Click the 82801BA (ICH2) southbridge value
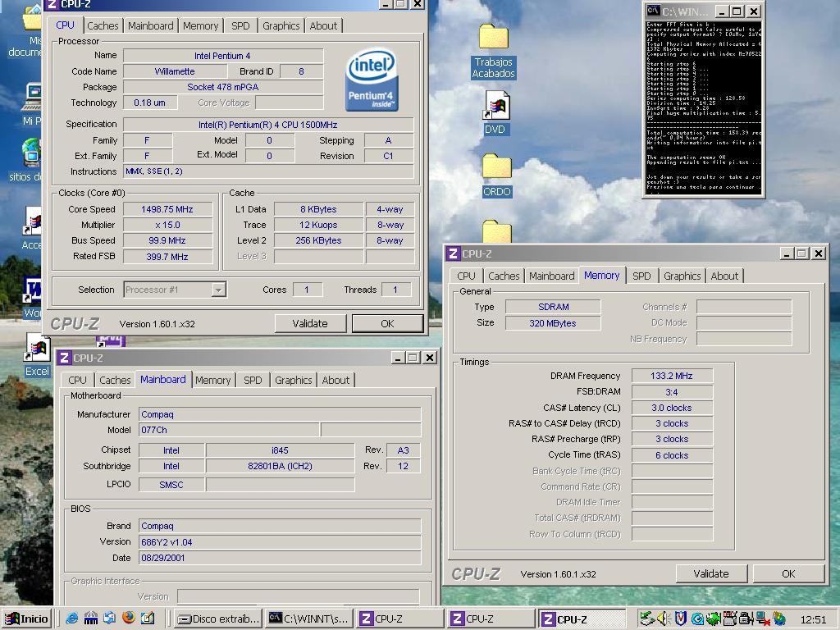 pyautogui.click(x=280, y=466)
